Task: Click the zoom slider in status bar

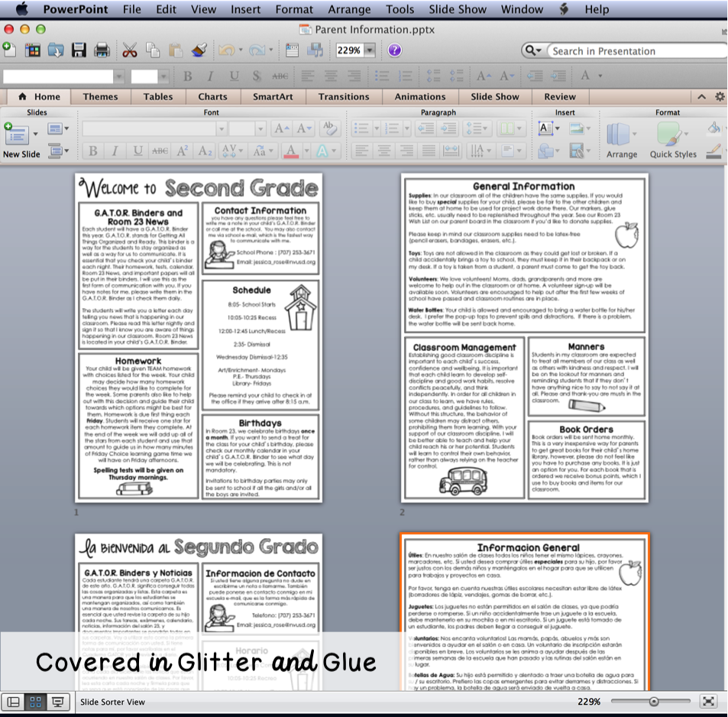Action: click(x=651, y=701)
